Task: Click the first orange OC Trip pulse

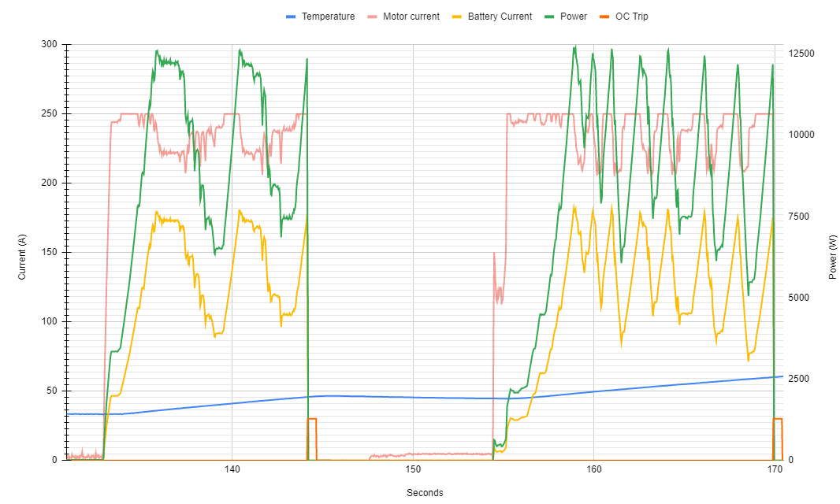Action: pos(312,420)
